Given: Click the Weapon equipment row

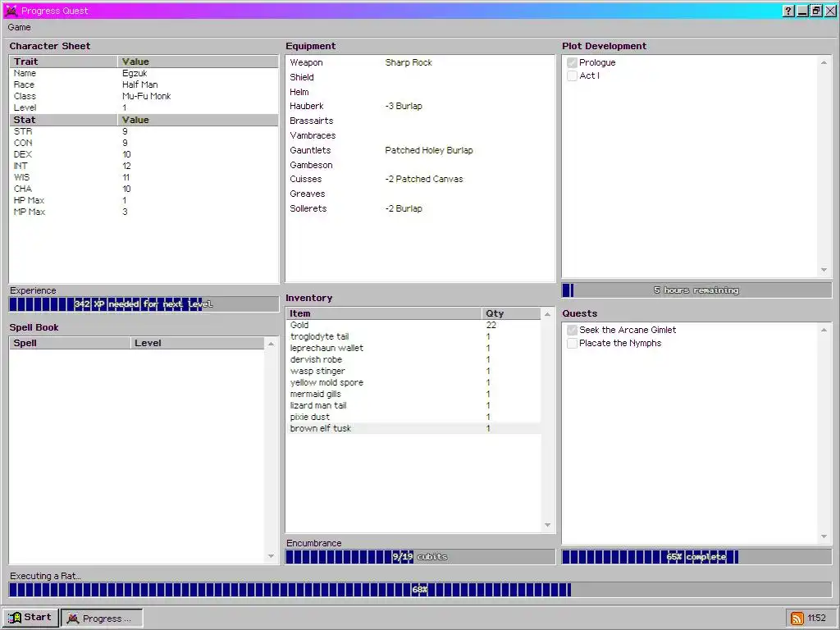Looking at the screenshot, I should pos(420,62).
